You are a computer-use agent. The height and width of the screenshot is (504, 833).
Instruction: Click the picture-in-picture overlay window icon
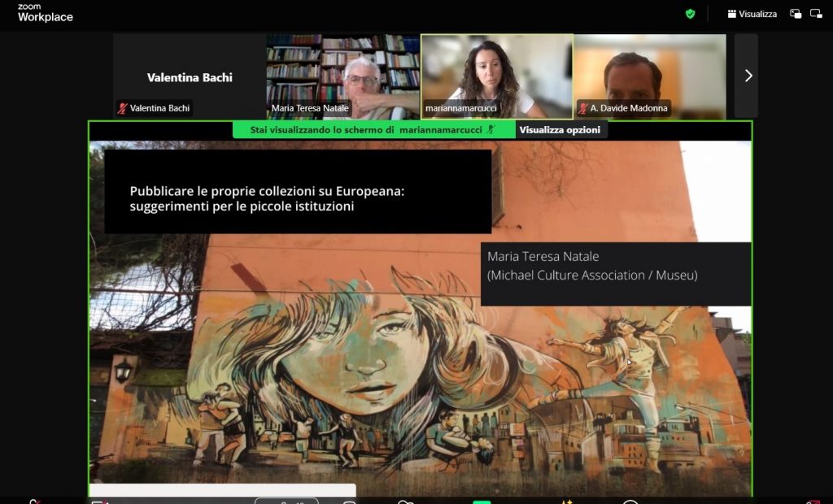pyautogui.click(x=796, y=14)
